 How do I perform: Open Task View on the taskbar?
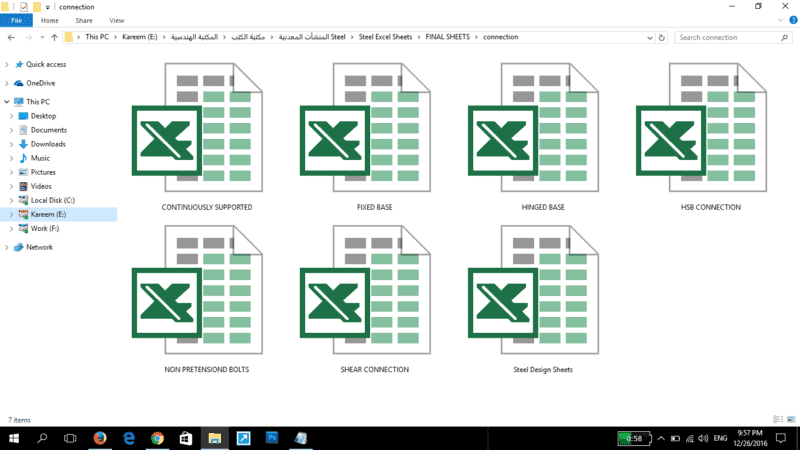tap(70, 438)
